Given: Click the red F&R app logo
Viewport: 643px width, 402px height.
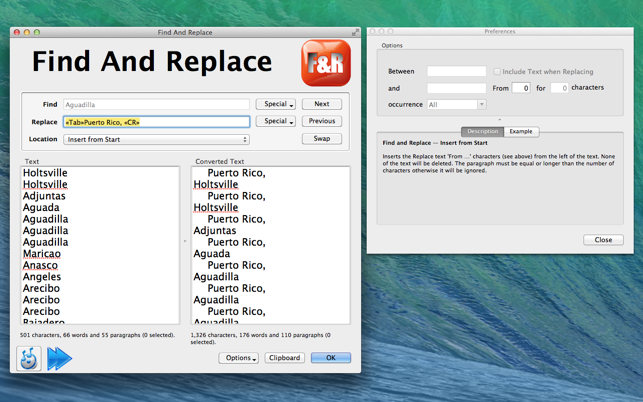Looking at the screenshot, I should point(326,63).
